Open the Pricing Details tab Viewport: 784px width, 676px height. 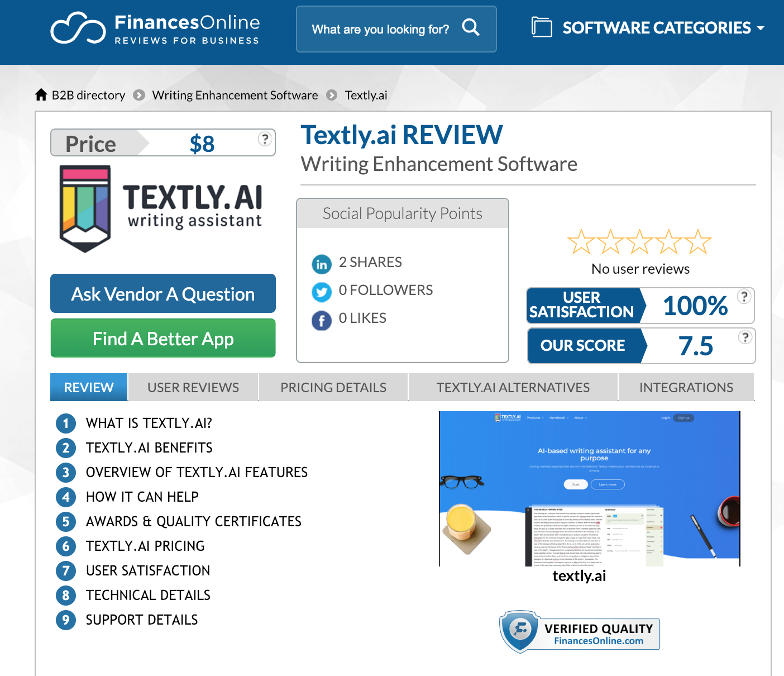pos(333,387)
